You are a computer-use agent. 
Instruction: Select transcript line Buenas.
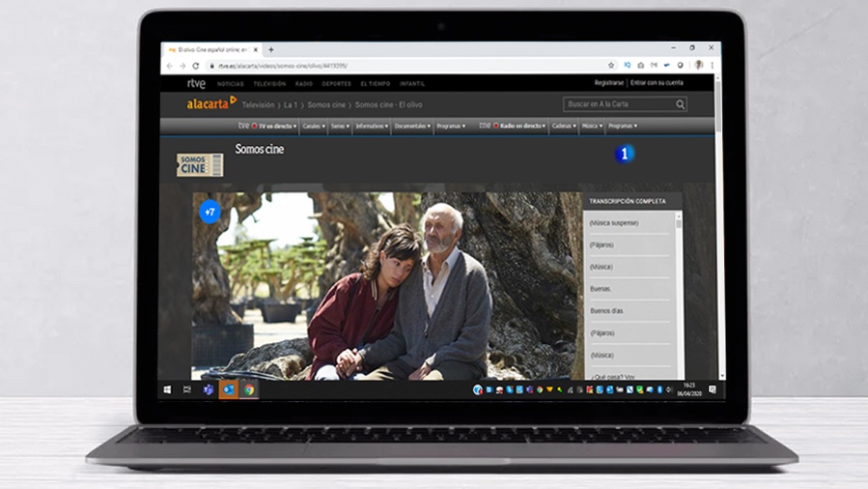(601, 289)
